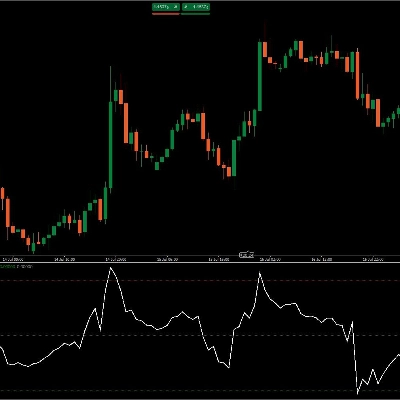Click the Buy price button at top

pos(196,7)
